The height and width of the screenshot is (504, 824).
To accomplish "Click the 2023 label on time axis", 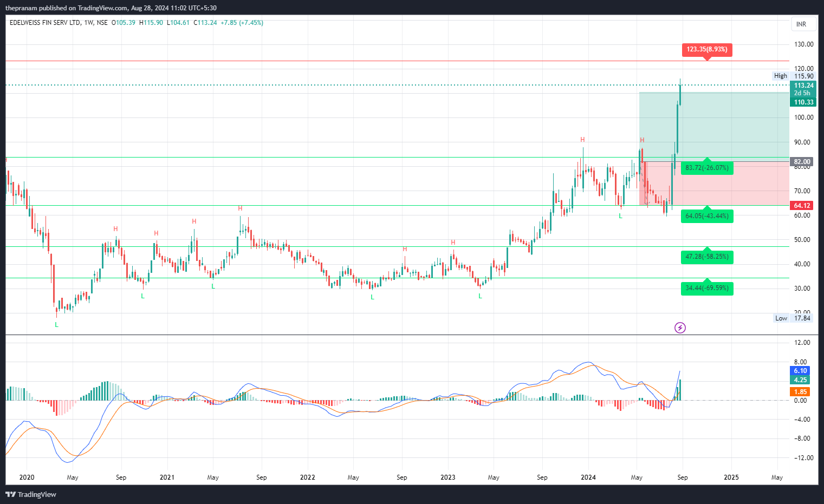I will tap(447, 477).
